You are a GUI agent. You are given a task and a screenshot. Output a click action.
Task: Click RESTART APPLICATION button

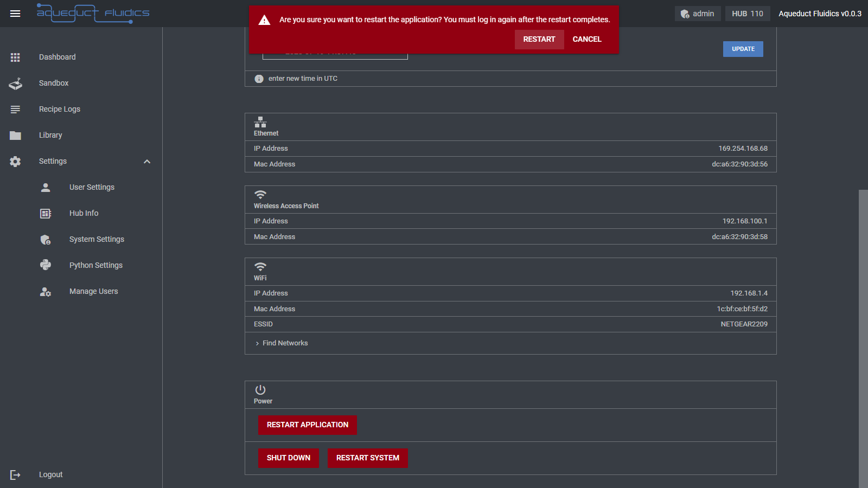coord(308,425)
